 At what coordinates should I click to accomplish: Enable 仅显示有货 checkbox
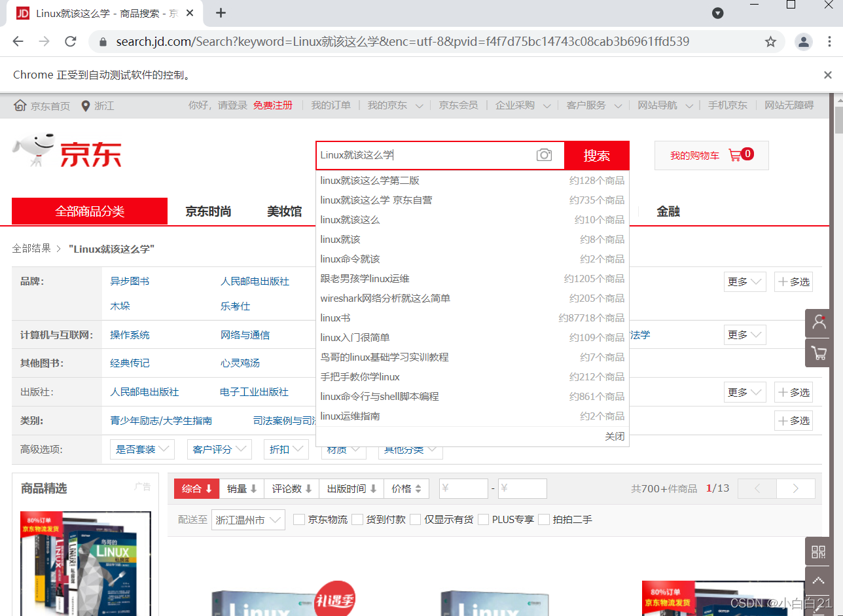tap(415, 520)
